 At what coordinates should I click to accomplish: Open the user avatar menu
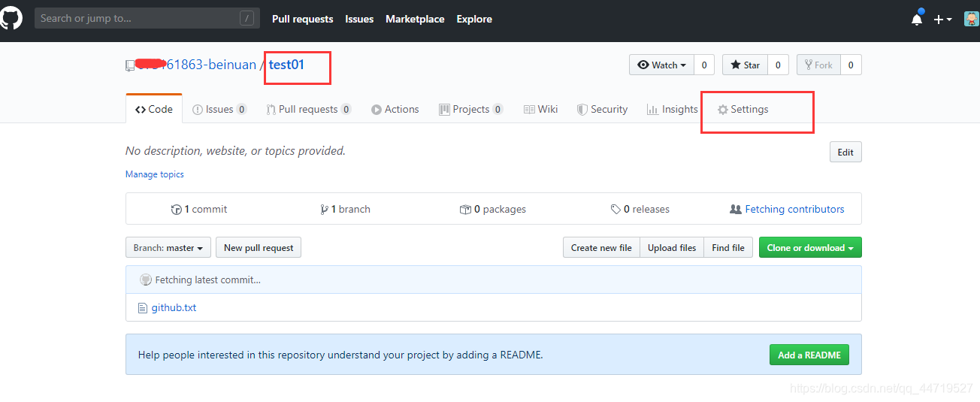click(x=972, y=19)
